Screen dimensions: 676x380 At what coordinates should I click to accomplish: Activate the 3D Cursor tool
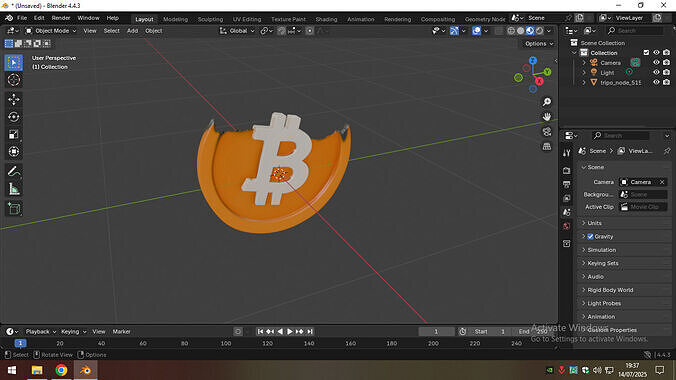click(x=14, y=80)
